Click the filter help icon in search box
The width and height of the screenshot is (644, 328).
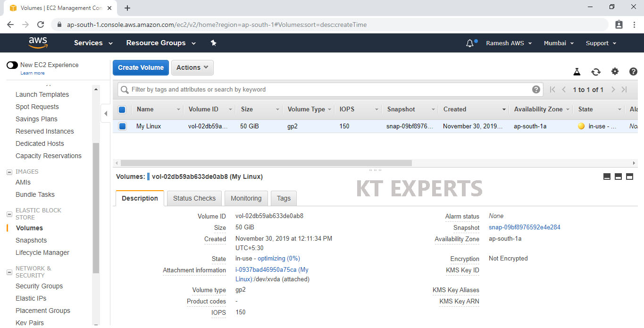pyautogui.click(x=536, y=89)
